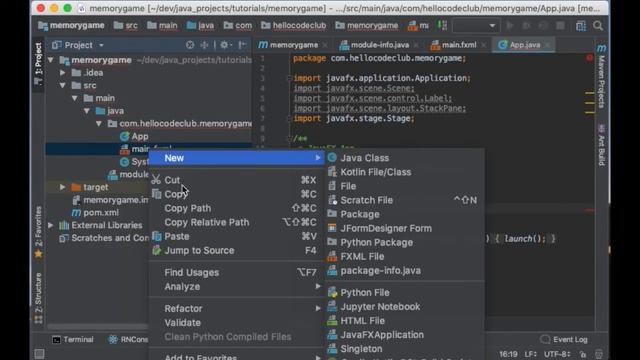Expand External Libraries node
This screenshot has width=640, height=360.
(x=51, y=225)
